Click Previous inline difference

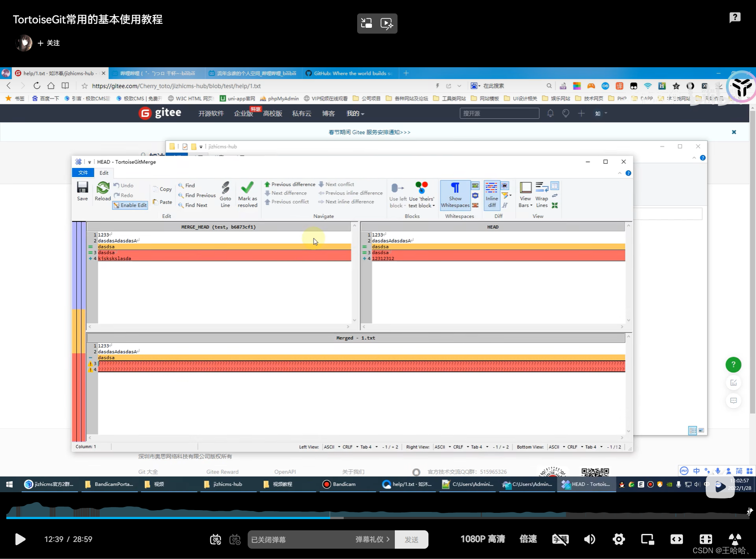pos(350,193)
